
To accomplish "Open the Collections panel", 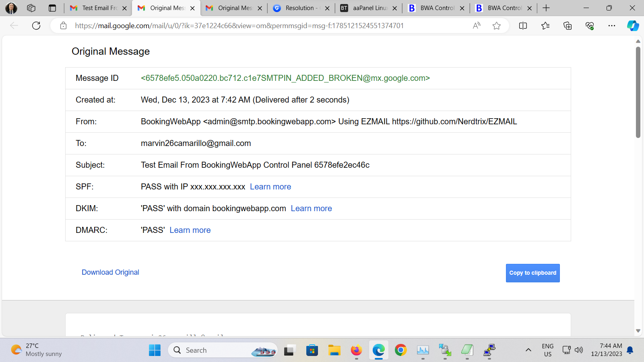I will (568, 26).
